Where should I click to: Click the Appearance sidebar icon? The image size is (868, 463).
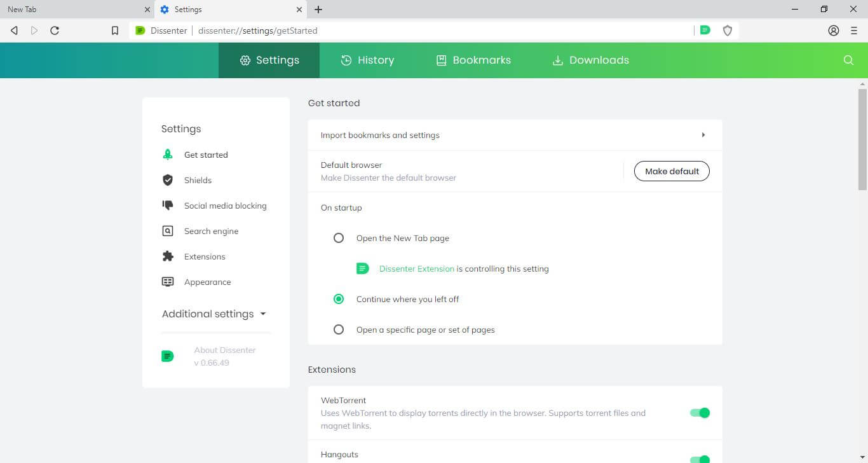168,282
